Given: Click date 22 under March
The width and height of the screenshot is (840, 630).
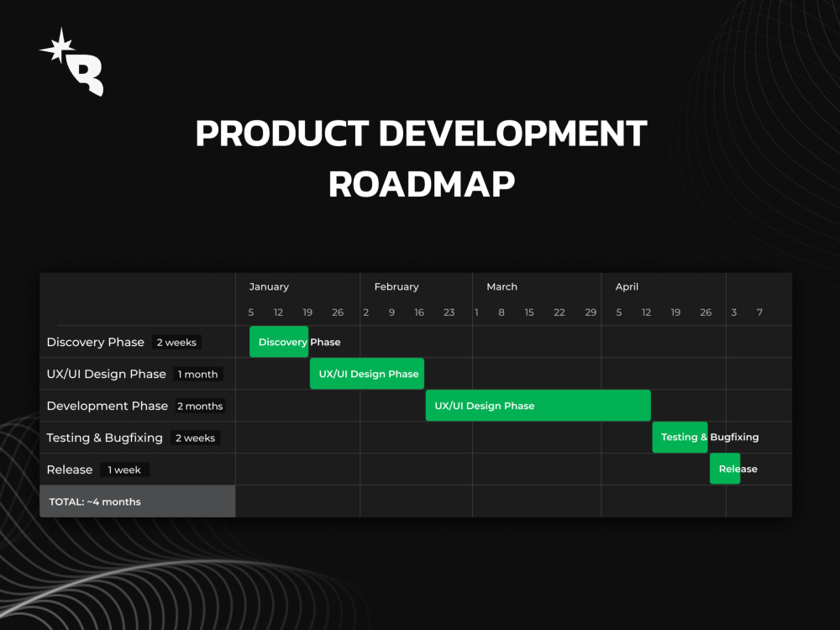Looking at the screenshot, I should tap(559, 312).
